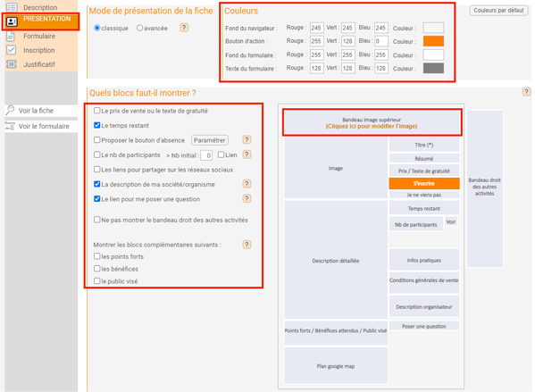Enable sharing links on social networks
The height and width of the screenshot is (392, 535).
click(96, 170)
